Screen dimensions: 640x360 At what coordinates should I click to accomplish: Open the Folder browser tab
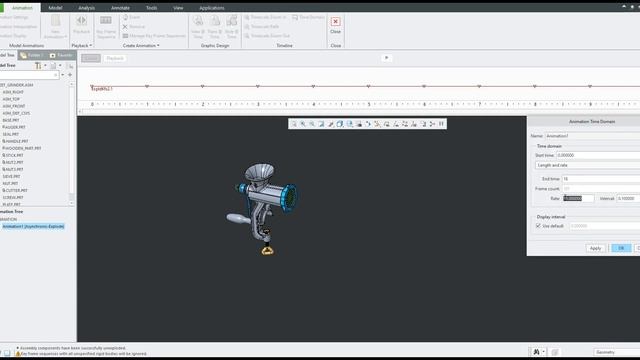(x=32, y=55)
